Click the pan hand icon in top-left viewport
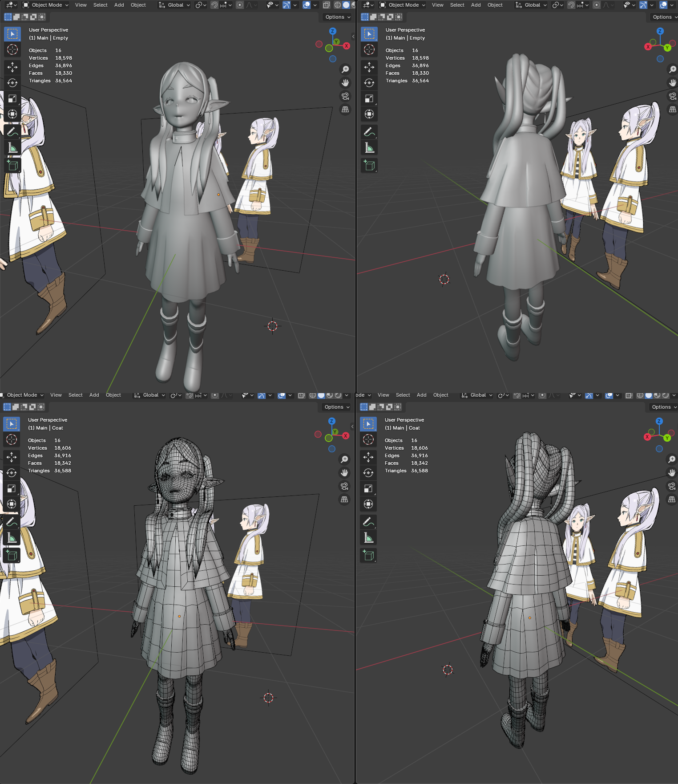678x784 pixels. point(345,83)
